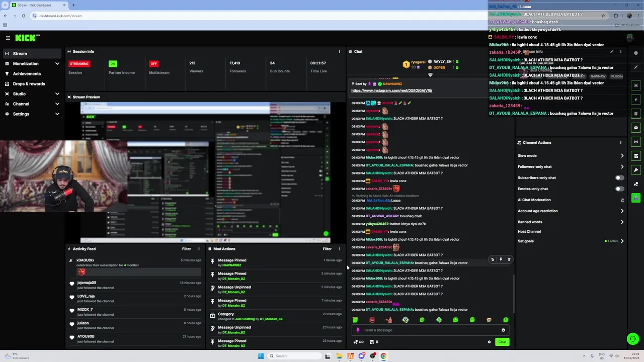This screenshot has width=644, height=362.
Task: Toggle Multistream OFF badge
Action: point(153,64)
